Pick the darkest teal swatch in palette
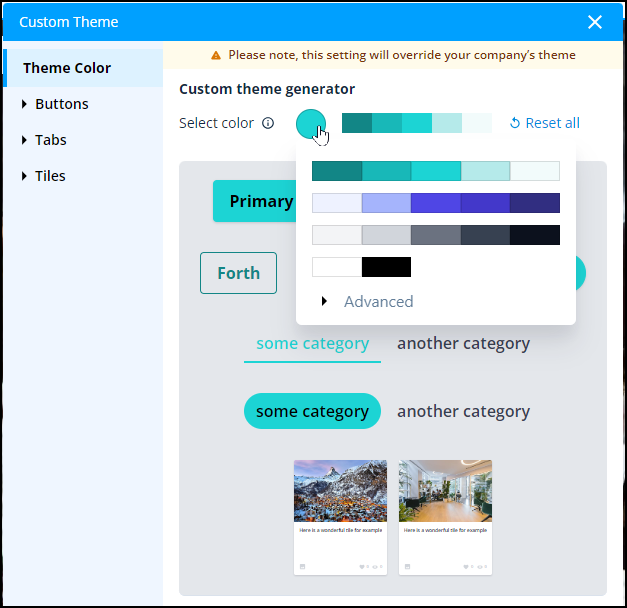The image size is (627, 608). (336, 171)
